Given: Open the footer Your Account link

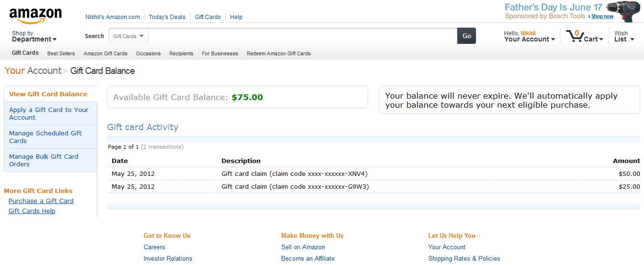Looking at the screenshot, I should (x=447, y=247).
